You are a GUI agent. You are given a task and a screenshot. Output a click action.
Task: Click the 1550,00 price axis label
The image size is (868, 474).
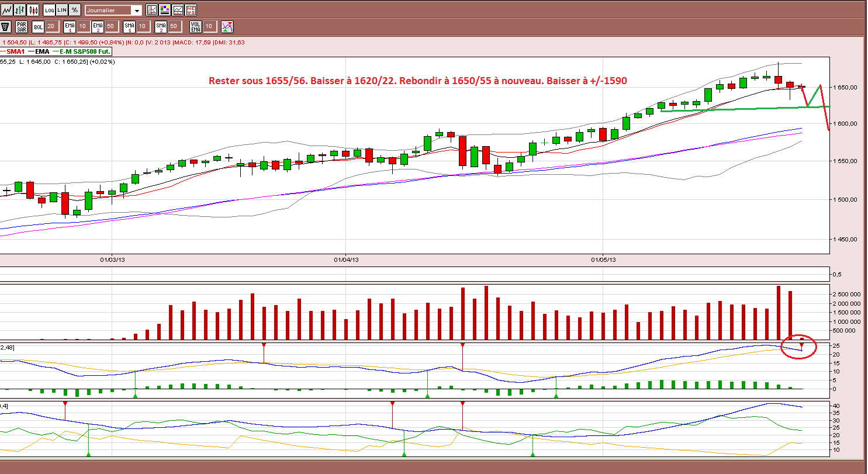[845, 161]
